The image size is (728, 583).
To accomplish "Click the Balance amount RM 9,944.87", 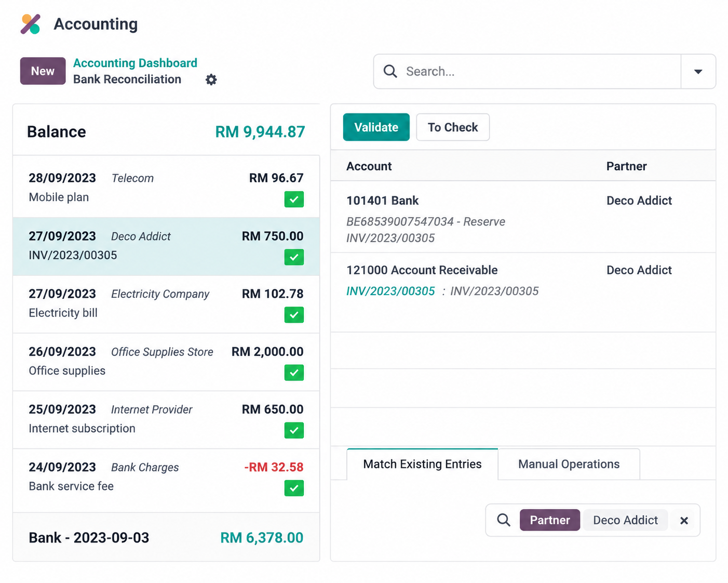I will [x=260, y=132].
